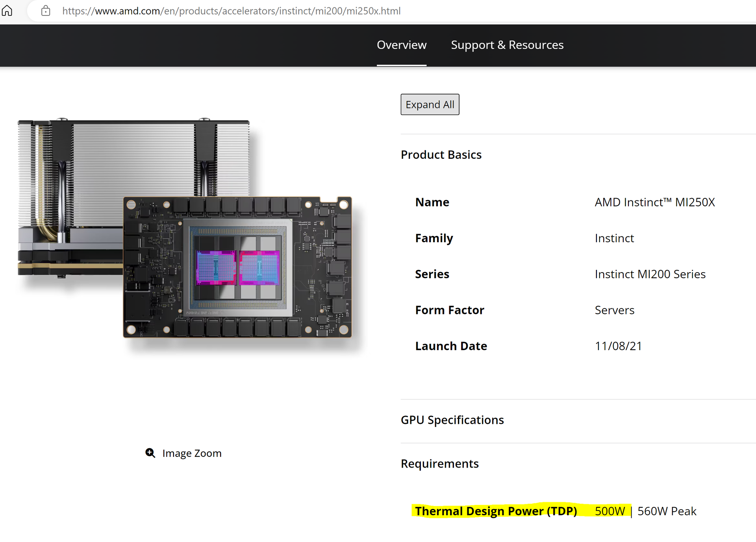Image resolution: width=756 pixels, height=542 pixels.
Task: Click the Image Zoom text link
Action: 192,453
